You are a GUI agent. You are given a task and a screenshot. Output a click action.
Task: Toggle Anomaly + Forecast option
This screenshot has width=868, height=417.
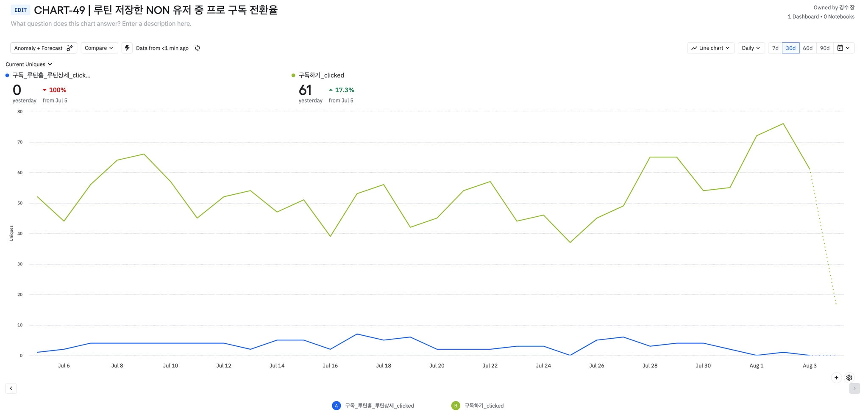pos(43,48)
